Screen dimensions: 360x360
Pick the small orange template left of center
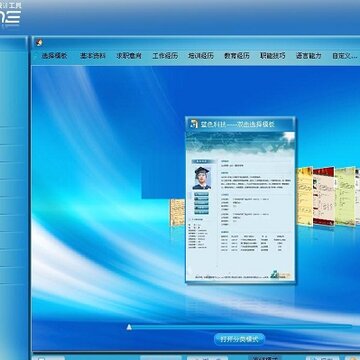tap(177, 213)
